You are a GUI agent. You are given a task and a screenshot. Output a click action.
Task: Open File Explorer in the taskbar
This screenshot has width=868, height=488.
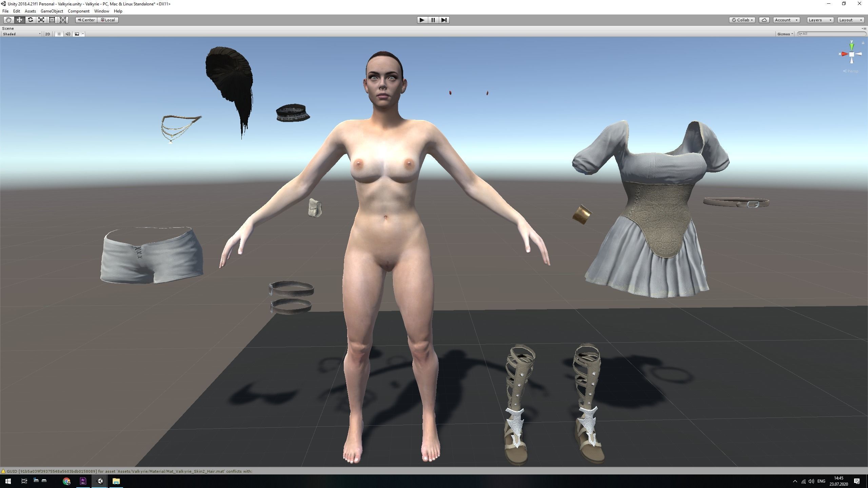(116, 481)
